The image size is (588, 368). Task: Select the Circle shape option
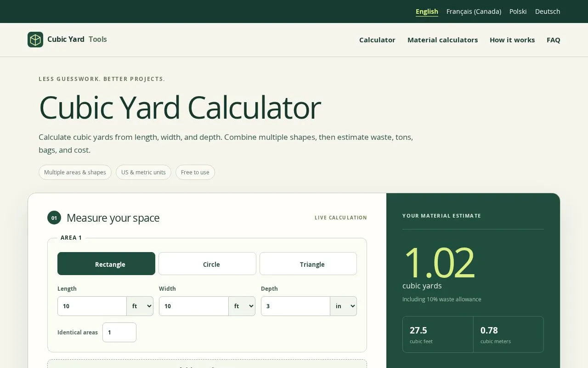pos(207,264)
